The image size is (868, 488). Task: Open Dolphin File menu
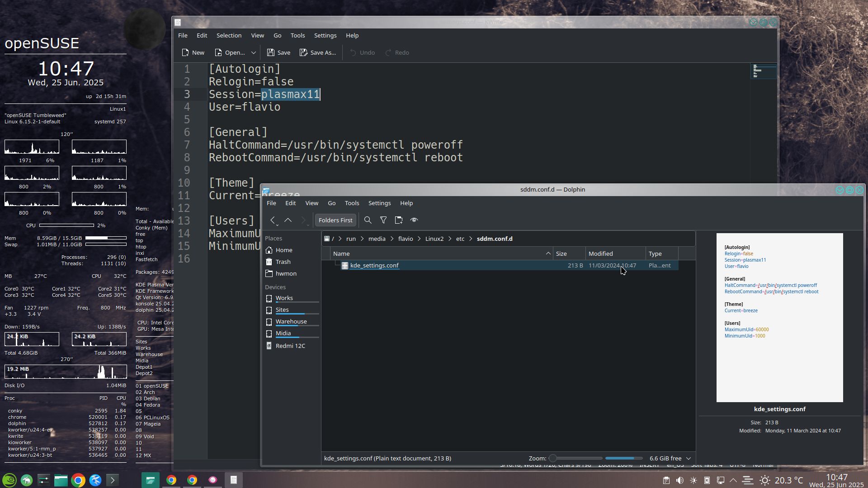[271, 203]
